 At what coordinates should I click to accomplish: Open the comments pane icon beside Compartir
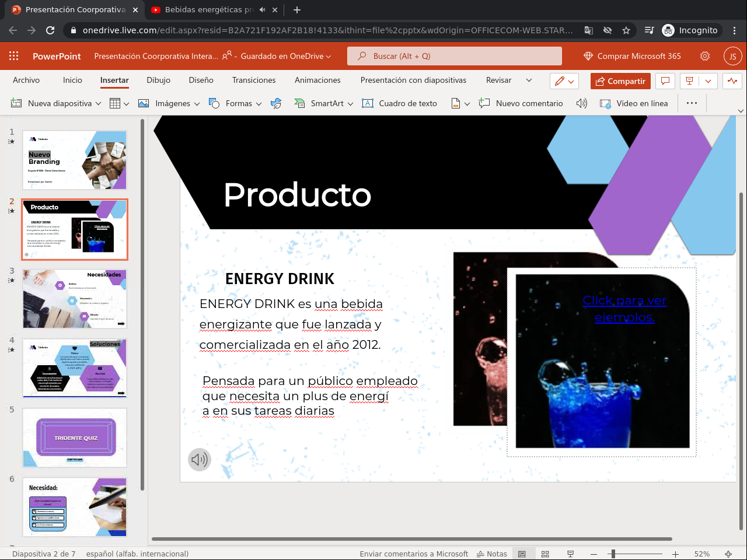pos(665,81)
